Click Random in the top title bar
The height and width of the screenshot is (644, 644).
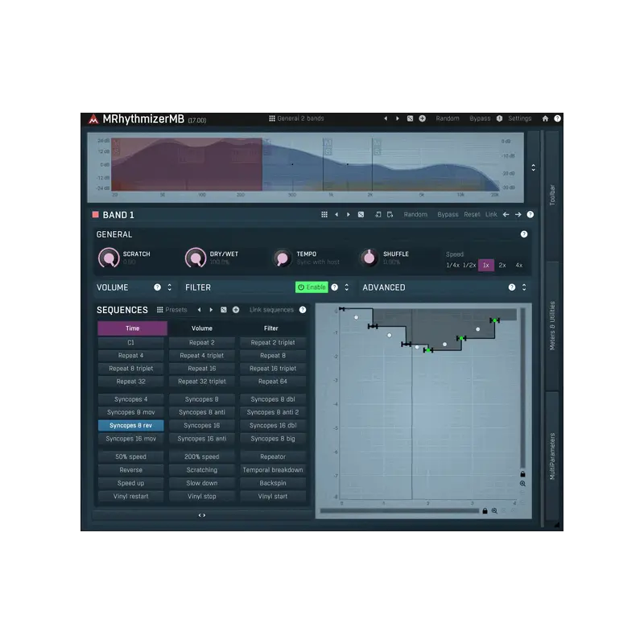pos(448,118)
